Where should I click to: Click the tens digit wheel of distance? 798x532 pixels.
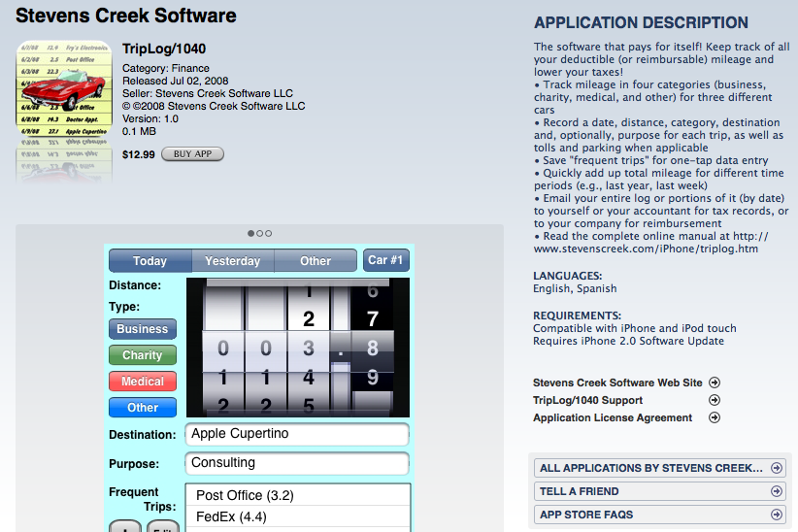266,349
